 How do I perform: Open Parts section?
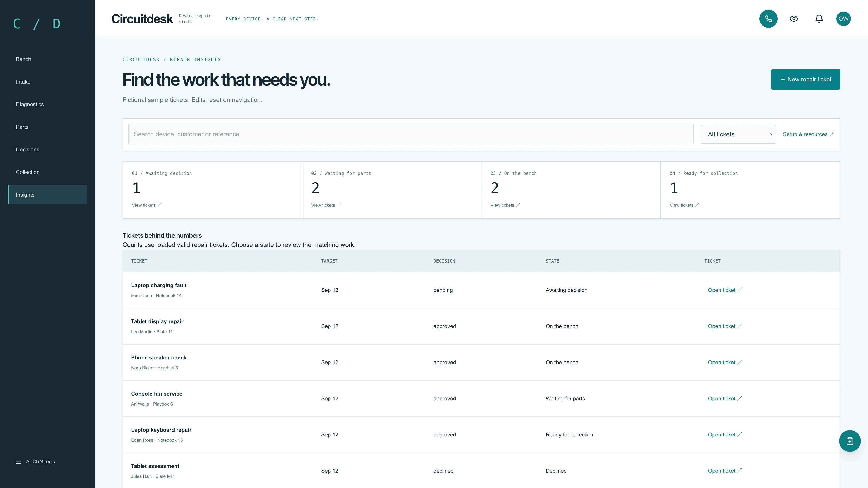[x=47, y=127]
